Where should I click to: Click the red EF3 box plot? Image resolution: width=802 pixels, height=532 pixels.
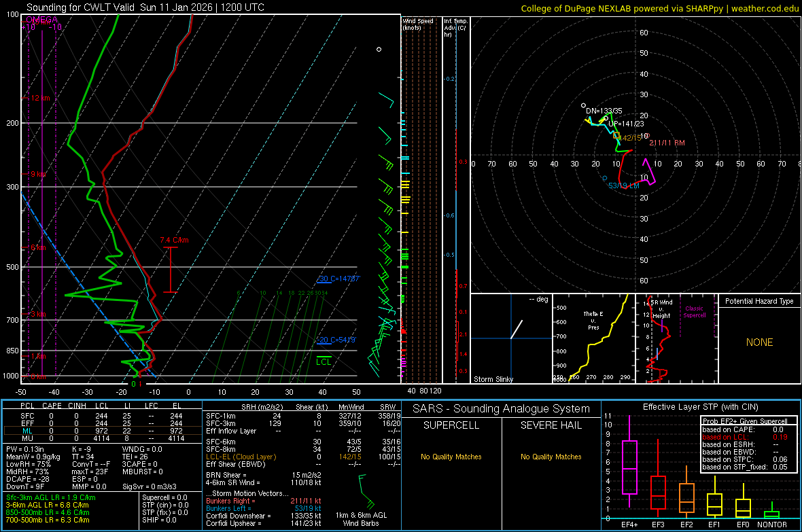[658, 480]
